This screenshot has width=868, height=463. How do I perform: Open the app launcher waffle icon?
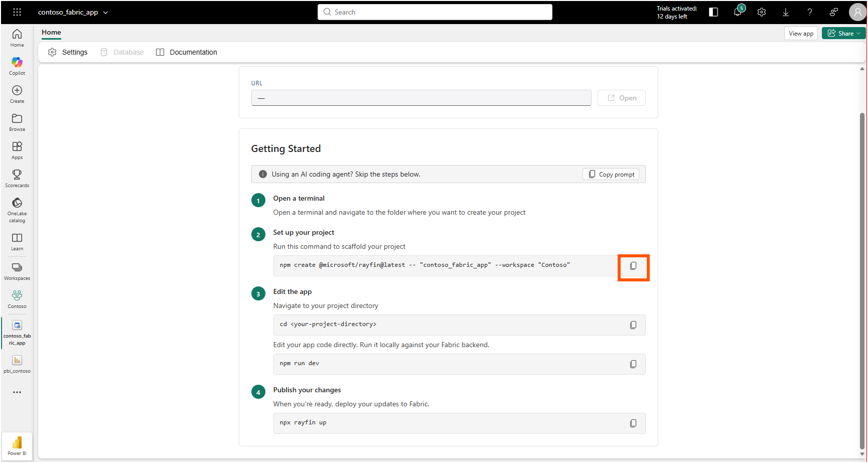click(x=17, y=12)
